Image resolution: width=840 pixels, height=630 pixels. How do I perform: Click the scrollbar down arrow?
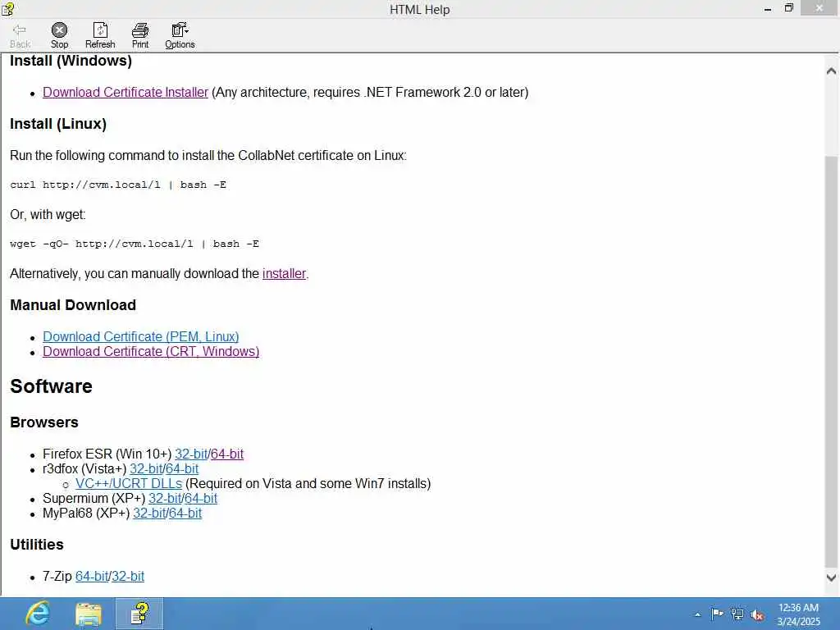[x=832, y=577]
